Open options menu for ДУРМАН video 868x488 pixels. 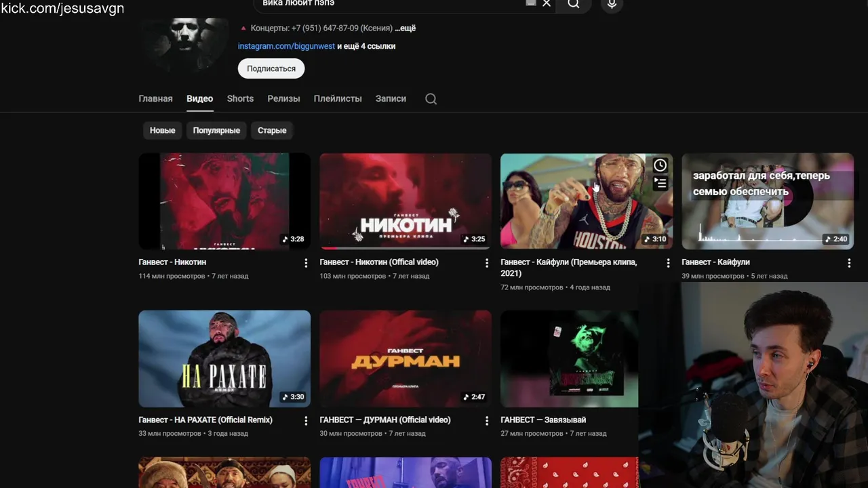[486, 421]
